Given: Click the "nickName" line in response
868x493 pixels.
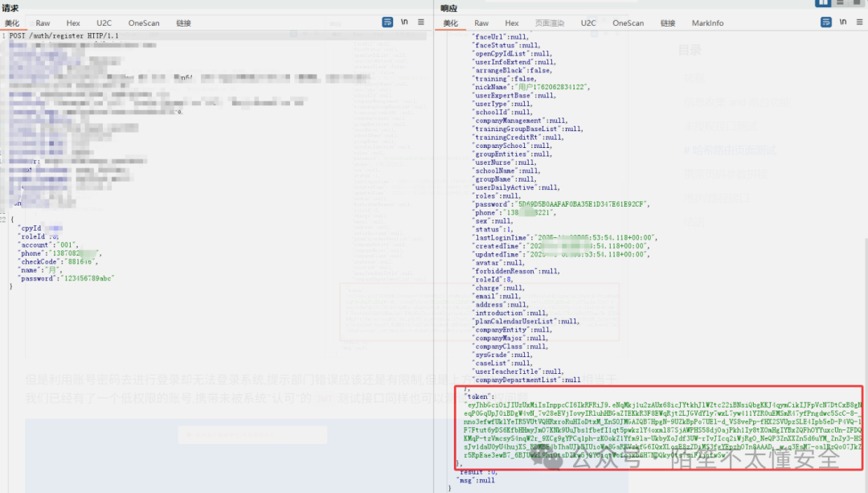Looking at the screenshot, I should 531,87.
